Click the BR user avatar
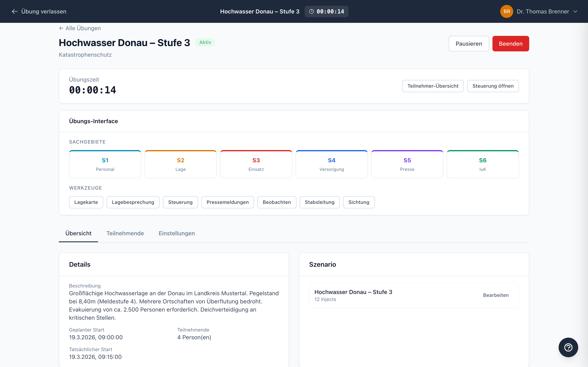 [x=506, y=11]
